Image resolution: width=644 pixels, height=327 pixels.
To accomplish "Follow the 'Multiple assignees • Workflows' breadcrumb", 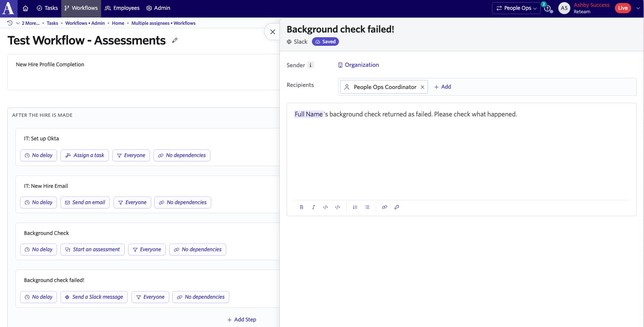I will (x=163, y=23).
